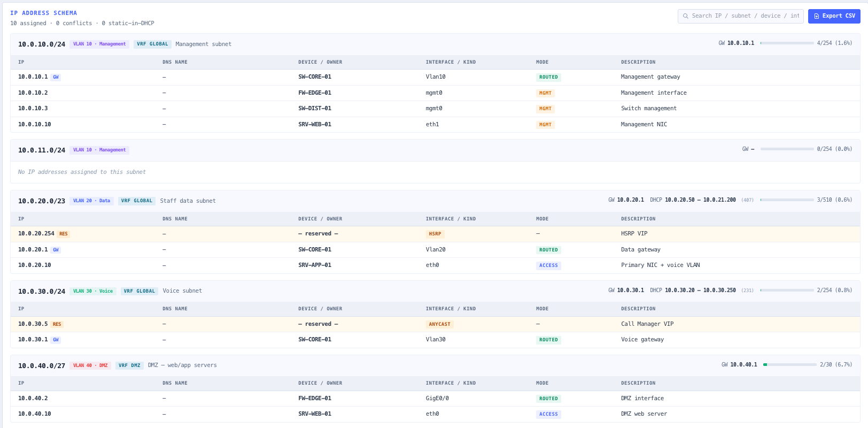Click the Voice gateway description

(x=642, y=340)
